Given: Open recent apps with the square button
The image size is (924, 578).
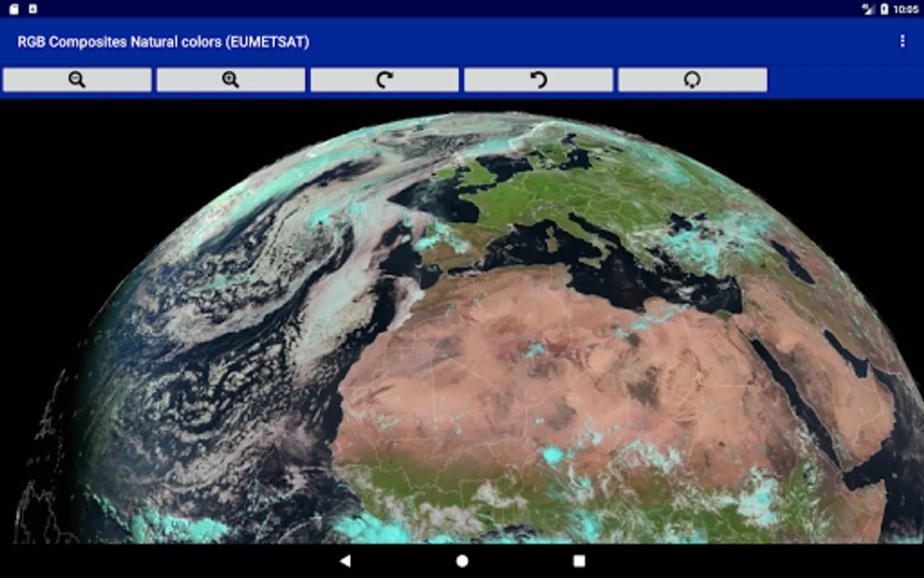Looking at the screenshot, I should click(579, 561).
